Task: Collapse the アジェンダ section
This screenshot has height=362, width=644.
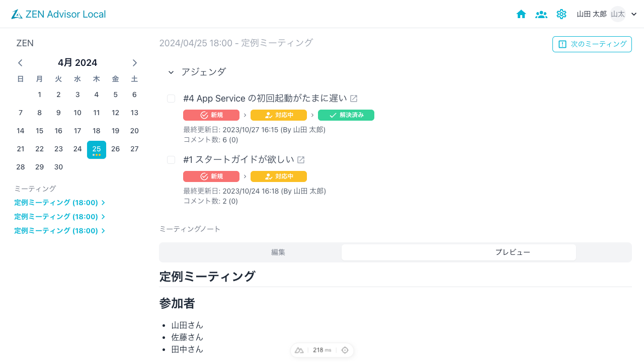Action: 171,72
